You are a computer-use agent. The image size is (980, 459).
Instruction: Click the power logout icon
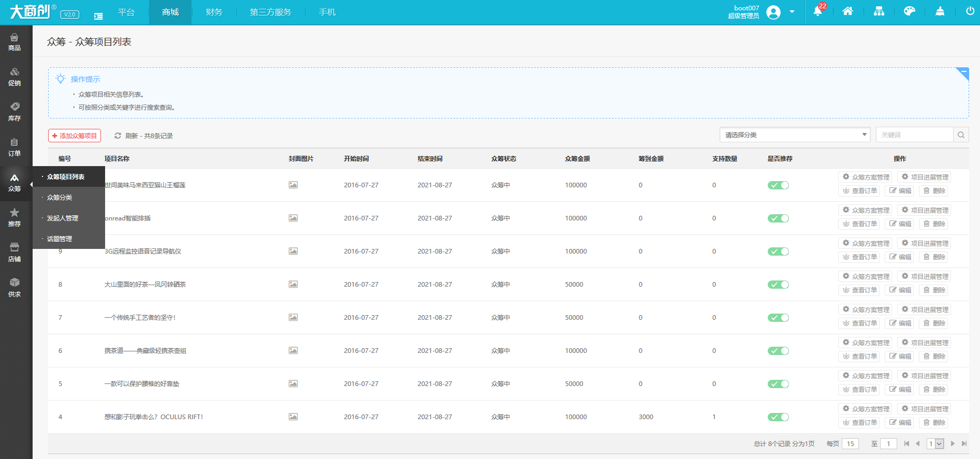[970, 11]
